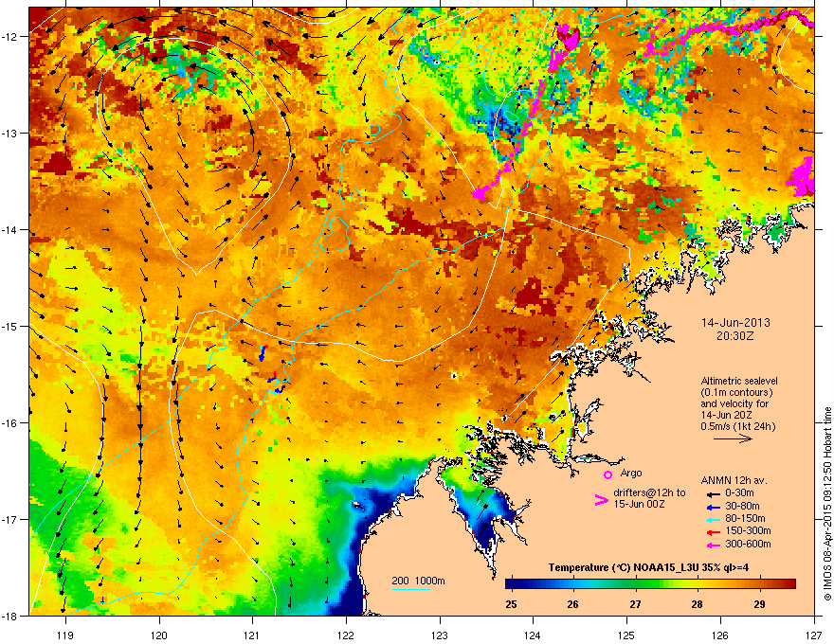Click the latitude axis label '-12'
Image resolution: width=834 pixels, height=644 pixels.
(x=9, y=37)
